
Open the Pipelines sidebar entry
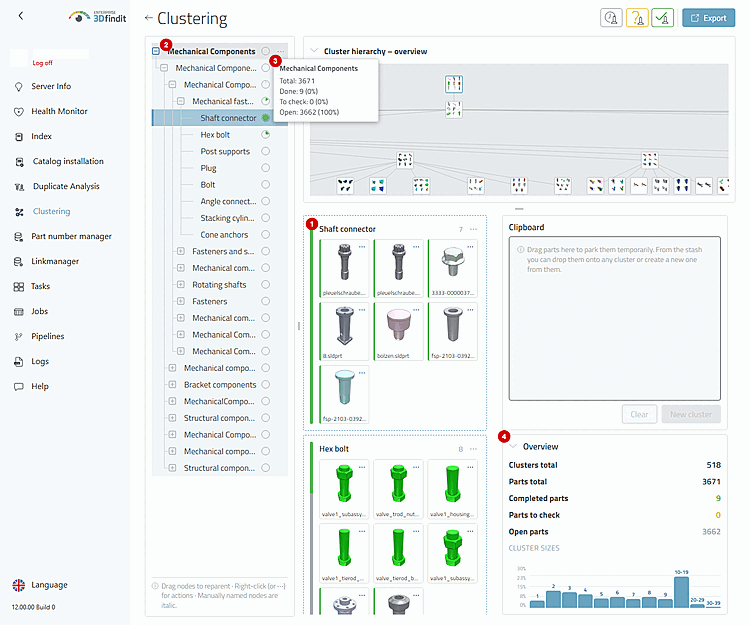(47, 336)
